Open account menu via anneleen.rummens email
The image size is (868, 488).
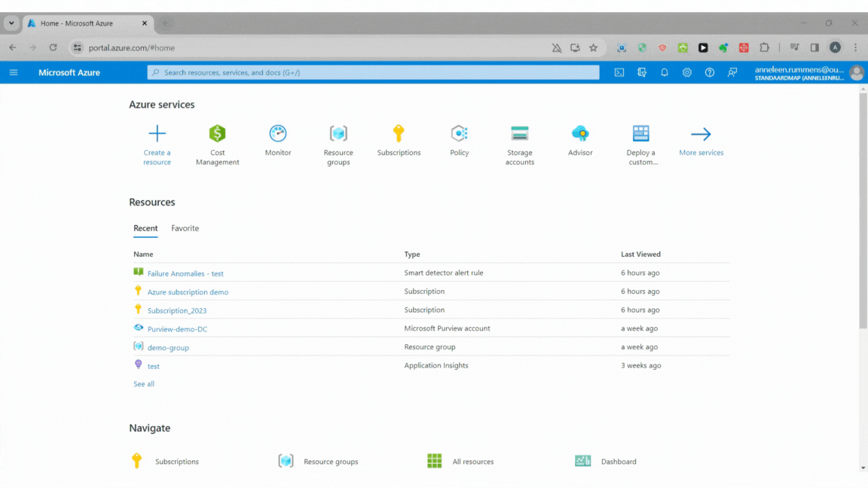click(799, 70)
